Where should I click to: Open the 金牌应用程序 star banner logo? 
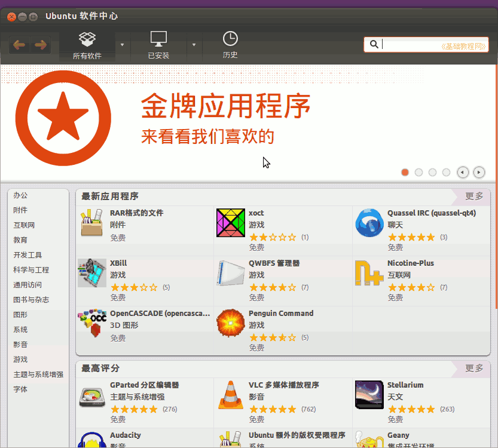pos(63,118)
